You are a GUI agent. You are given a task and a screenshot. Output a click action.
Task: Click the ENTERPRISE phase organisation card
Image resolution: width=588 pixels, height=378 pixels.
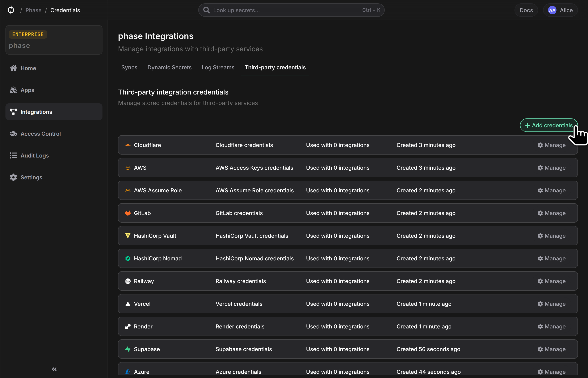tap(54, 40)
